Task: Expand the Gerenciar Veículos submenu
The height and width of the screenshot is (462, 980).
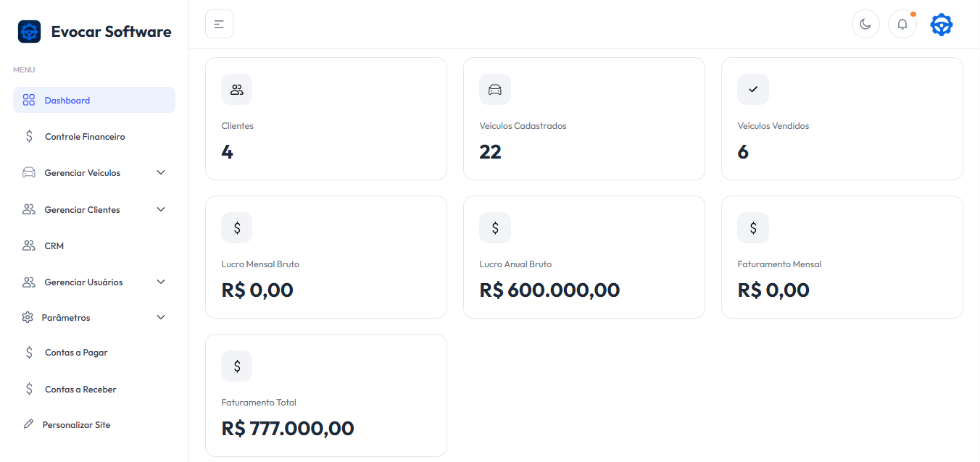Action: click(161, 172)
